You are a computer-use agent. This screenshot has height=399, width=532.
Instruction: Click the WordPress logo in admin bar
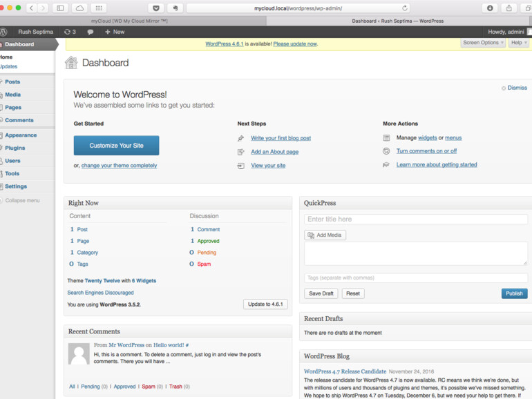[x=3, y=32]
